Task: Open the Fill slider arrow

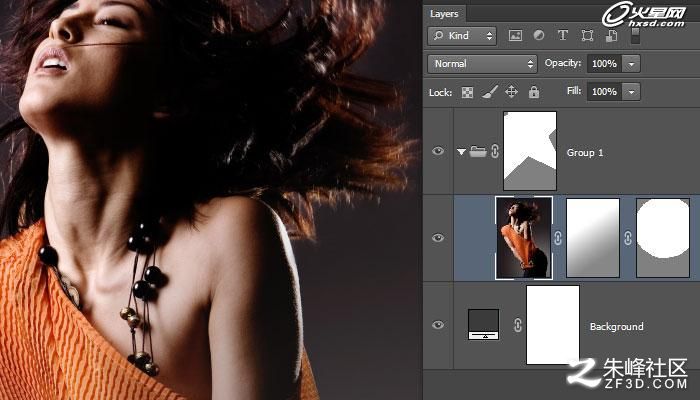Action: coord(631,92)
